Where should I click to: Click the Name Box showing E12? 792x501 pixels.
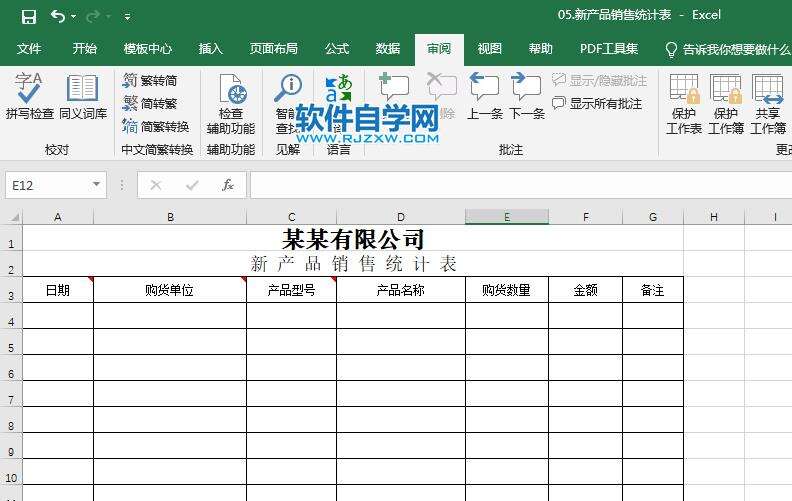tap(46, 185)
